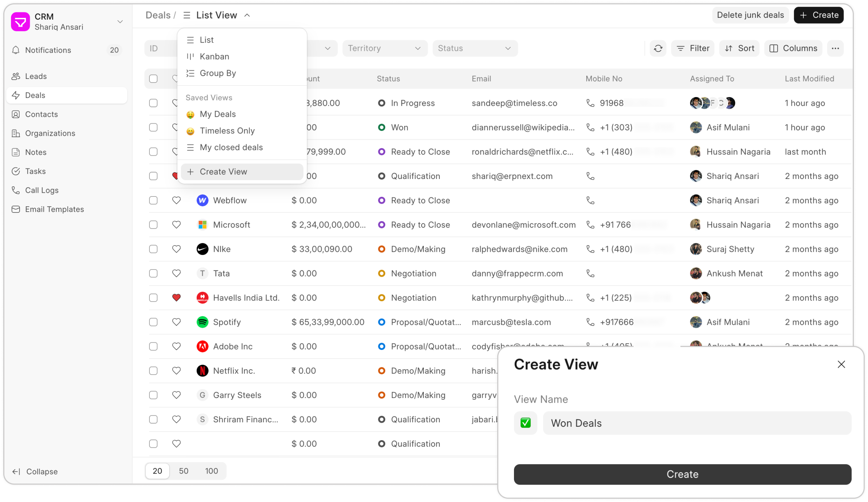Select the Microsoft deal checkbox

153,224
